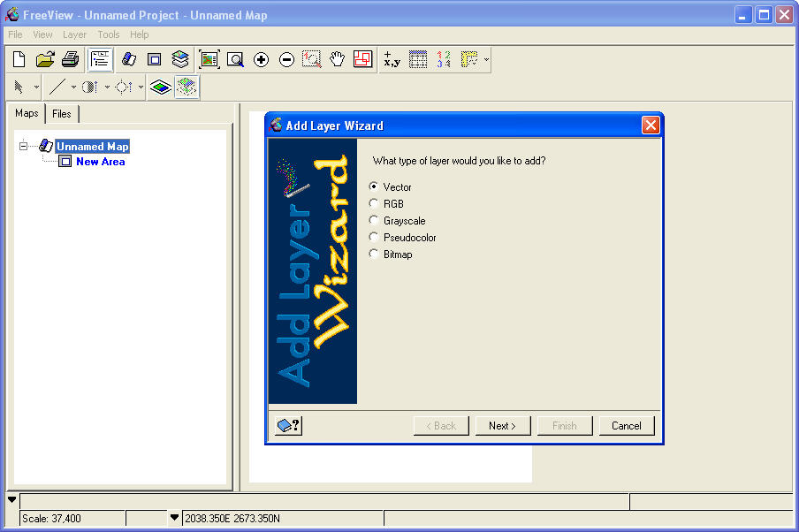Open wizard help with book question icon

point(288,425)
